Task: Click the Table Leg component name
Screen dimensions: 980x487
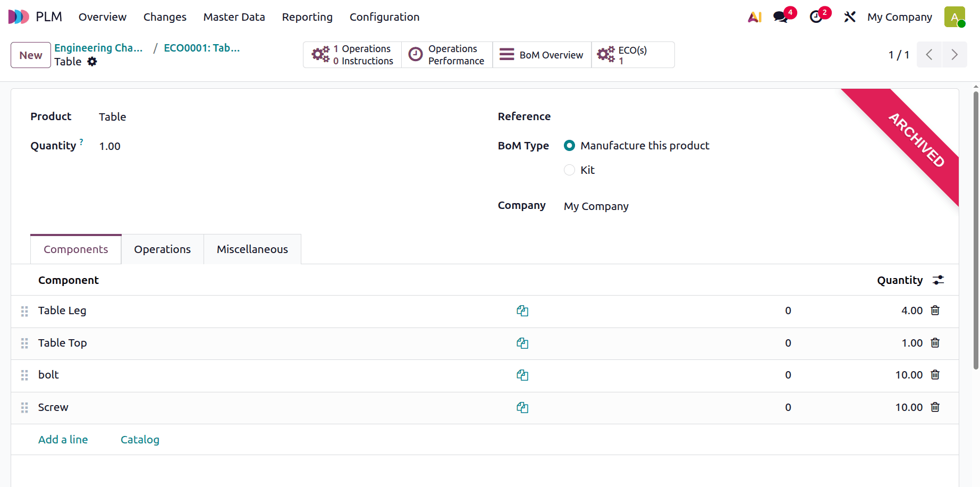Action: point(62,310)
